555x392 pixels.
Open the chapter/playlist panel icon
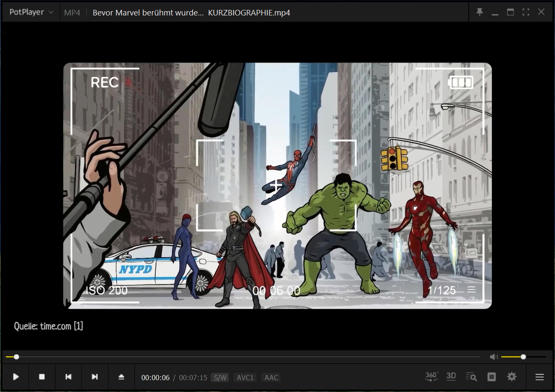492,377
